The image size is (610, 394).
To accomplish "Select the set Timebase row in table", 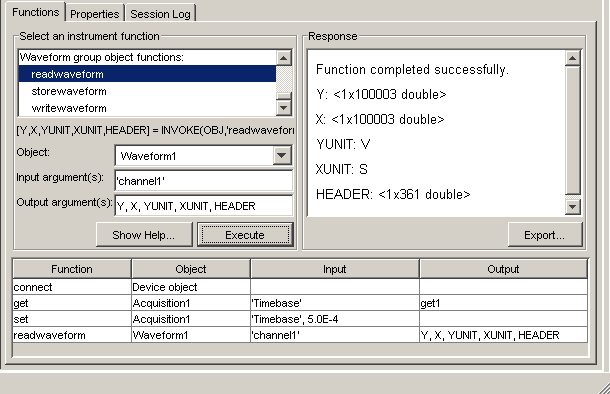I will click(300, 319).
